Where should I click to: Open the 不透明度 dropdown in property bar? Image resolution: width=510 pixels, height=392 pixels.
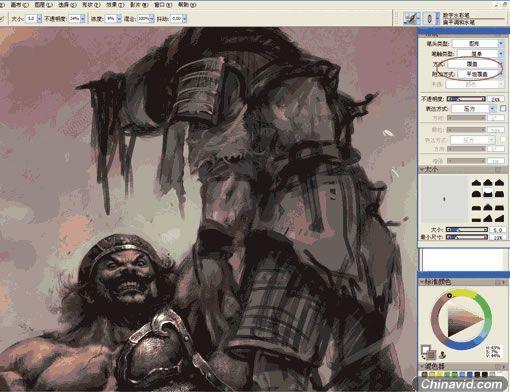tap(83, 19)
